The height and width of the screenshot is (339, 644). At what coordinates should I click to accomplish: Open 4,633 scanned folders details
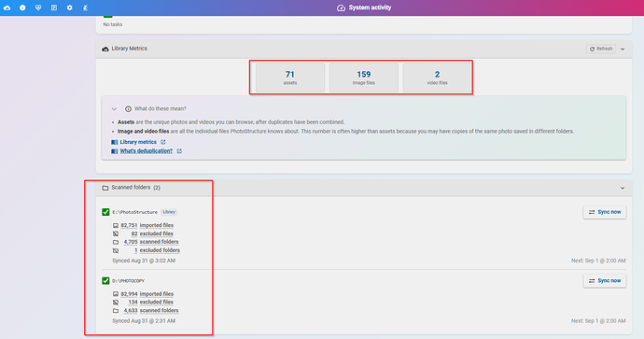tap(151, 311)
